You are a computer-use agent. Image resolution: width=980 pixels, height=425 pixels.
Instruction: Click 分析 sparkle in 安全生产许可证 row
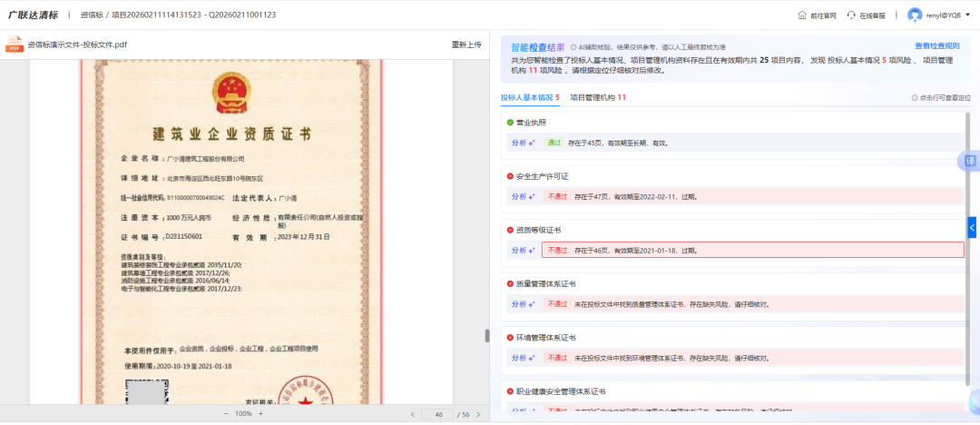524,196
